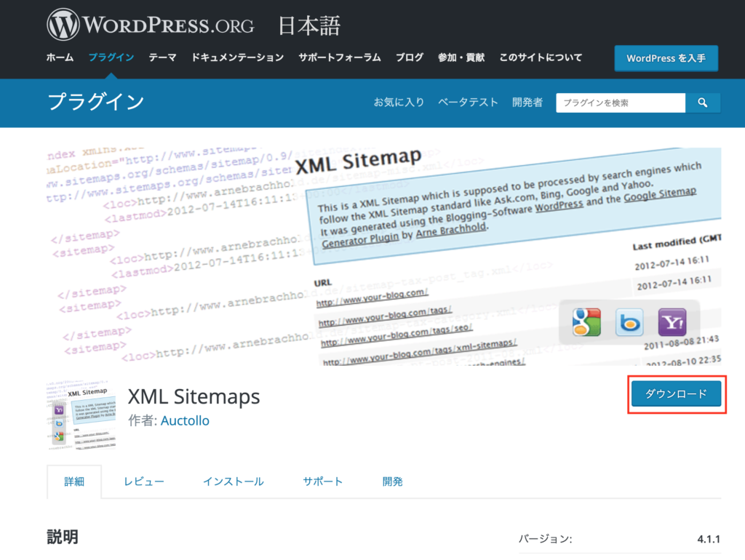Open the お気に入り link
Image resolution: width=745 pixels, height=560 pixels.
click(x=399, y=102)
